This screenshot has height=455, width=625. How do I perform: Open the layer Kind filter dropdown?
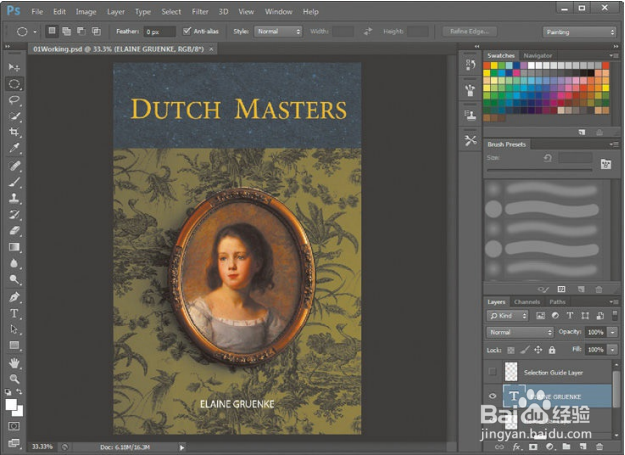click(x=507, y=316)
